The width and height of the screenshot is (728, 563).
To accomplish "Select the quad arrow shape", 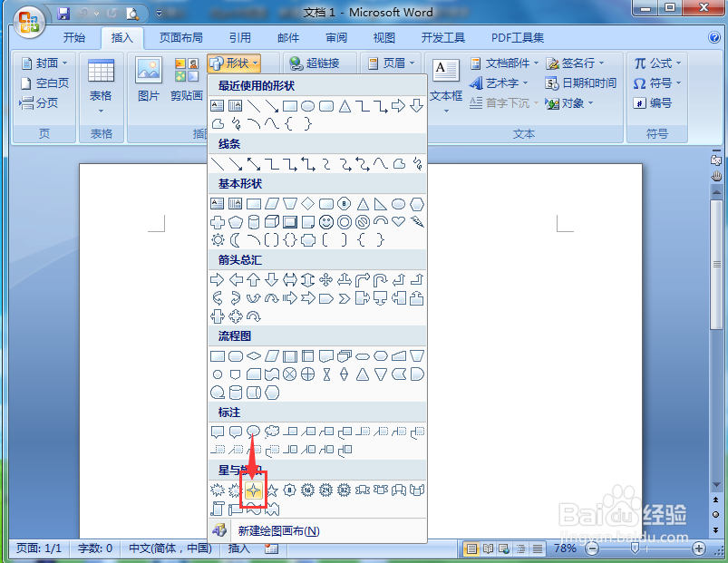I will coord(326,280).
